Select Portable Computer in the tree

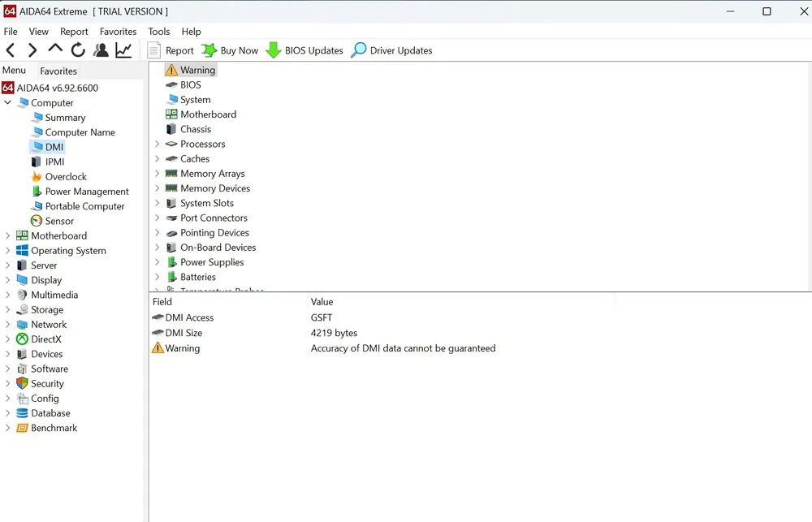click(85, 206)
